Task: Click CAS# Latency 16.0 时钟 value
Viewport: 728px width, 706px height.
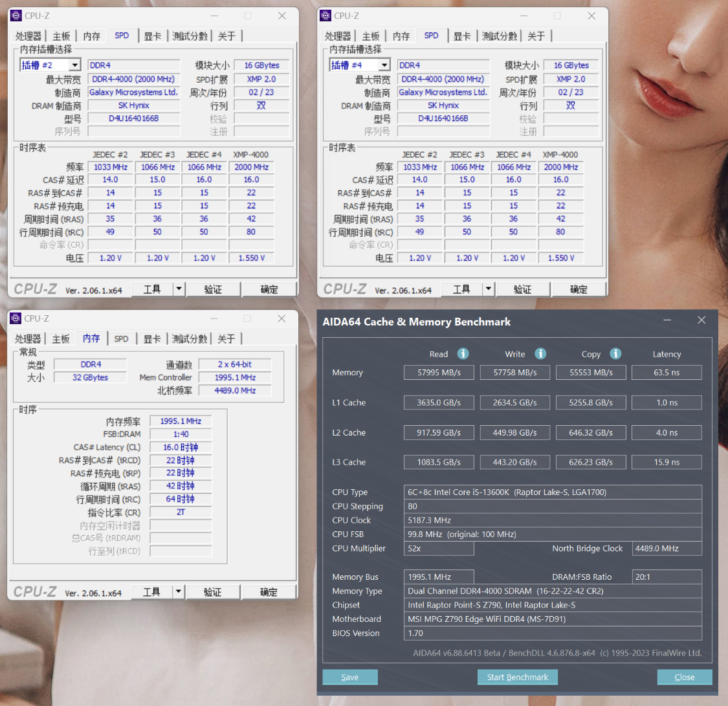Action: click(x=181, y=447)
